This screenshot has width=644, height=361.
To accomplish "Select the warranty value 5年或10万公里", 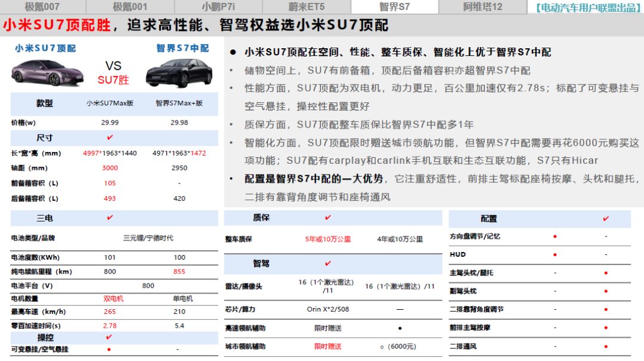I will pyautogui.click(x=328, y=239).
